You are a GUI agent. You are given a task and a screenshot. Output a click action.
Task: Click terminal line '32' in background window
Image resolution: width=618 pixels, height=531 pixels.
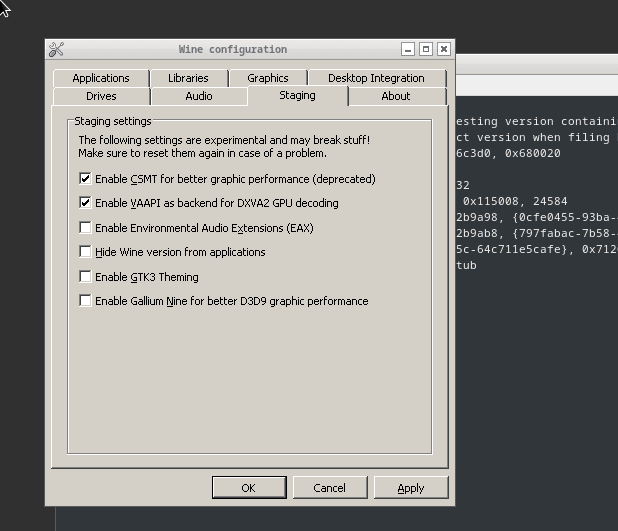point(463,185)
